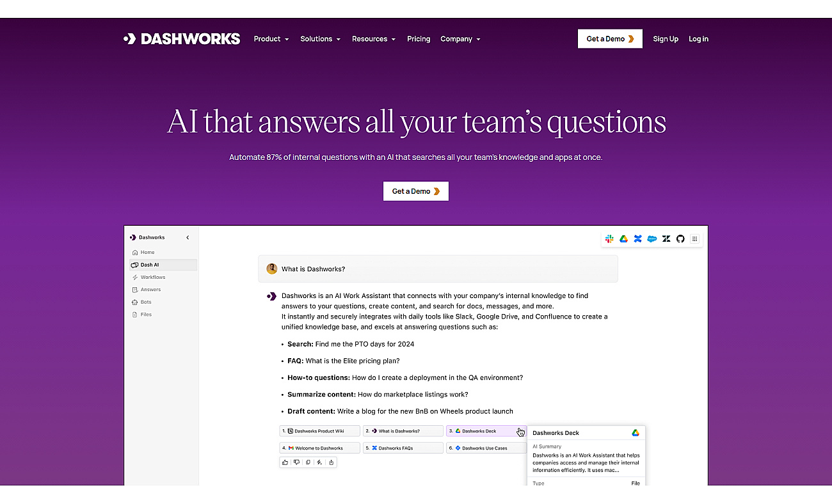Click the thumbs down feedback icon
Screen dimensions: 832x504
point(296,462)
